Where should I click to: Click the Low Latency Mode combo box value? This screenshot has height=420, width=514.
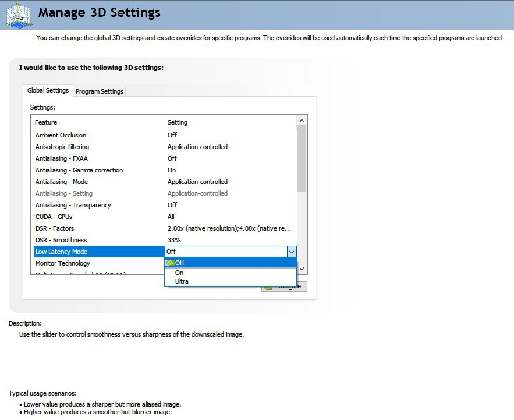(226, 252)
